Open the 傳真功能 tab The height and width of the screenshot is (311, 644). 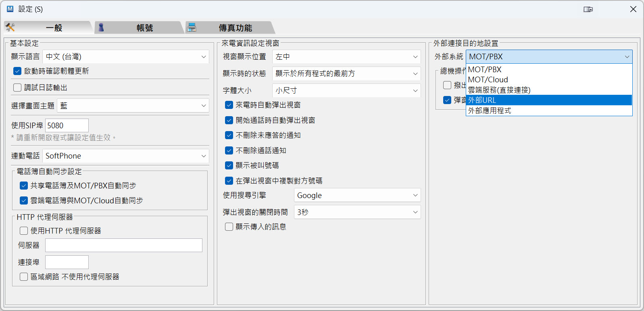[x=235, y=28]
